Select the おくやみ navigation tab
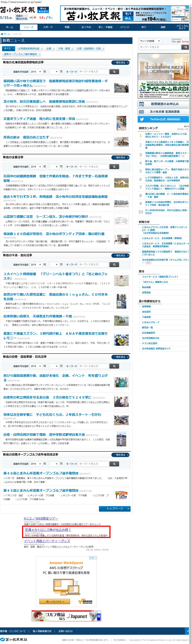 (86, 27)
